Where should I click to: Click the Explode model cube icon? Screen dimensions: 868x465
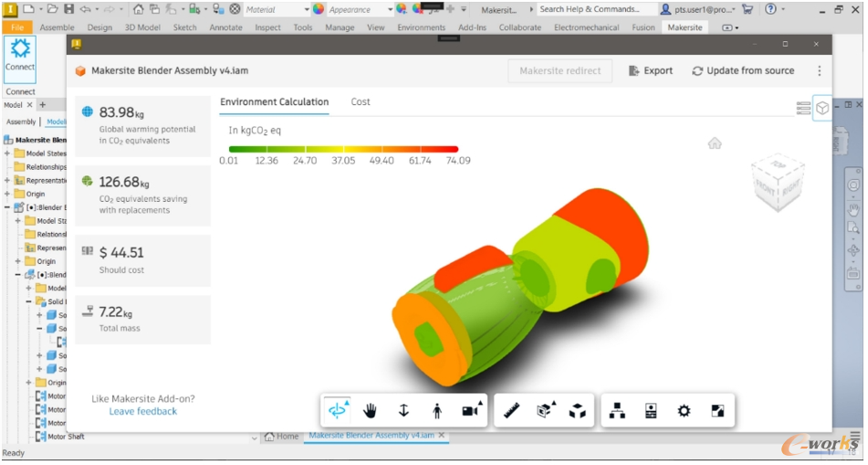[578, 411]
